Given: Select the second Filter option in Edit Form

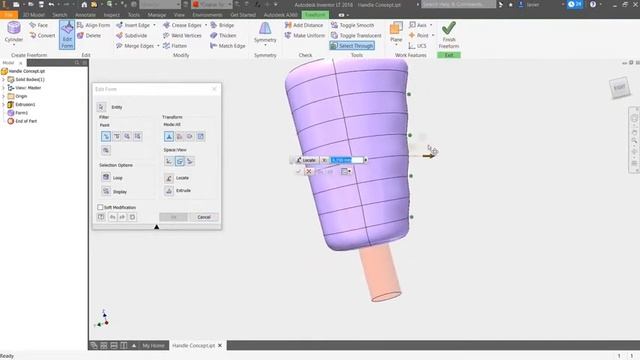Looking at the screenshot, I should (x=117, y=136).
